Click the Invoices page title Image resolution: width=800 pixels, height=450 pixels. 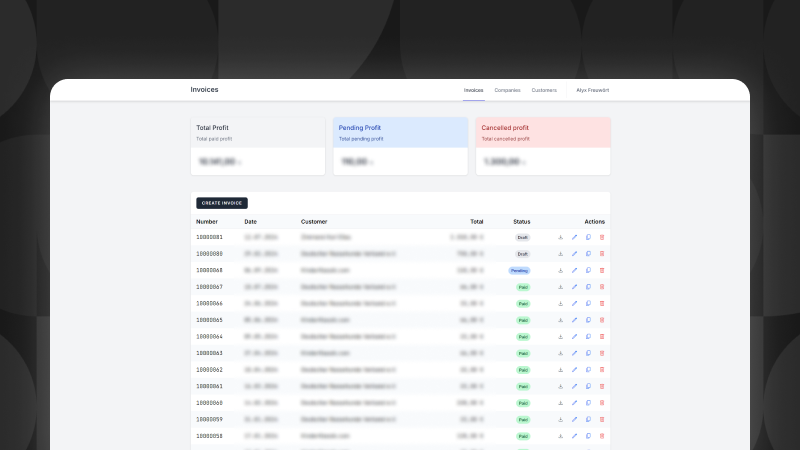click(x=204, y=90)
